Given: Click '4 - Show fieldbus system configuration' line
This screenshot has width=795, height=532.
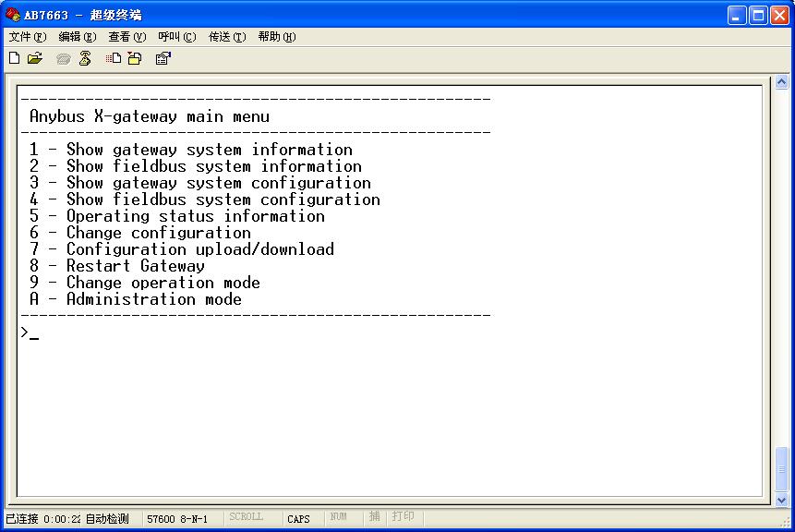Looking at the screenshot, I should 204,199.
